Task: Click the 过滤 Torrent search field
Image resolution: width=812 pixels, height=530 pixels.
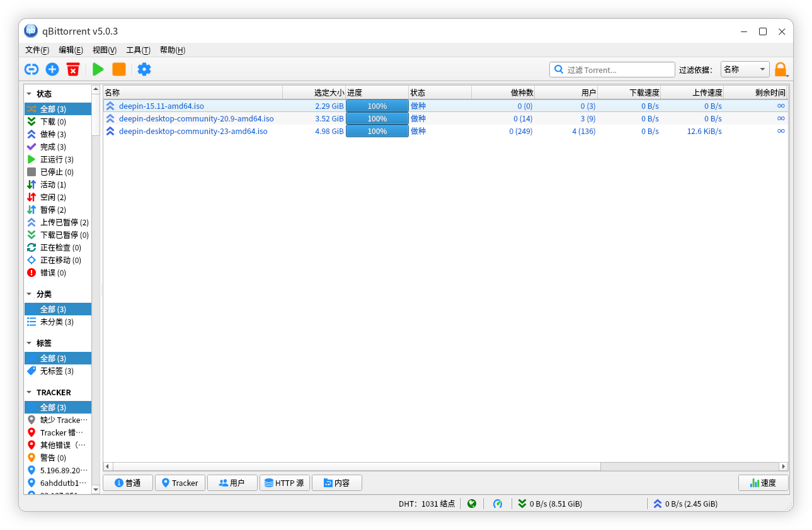Action: [612, 70]
